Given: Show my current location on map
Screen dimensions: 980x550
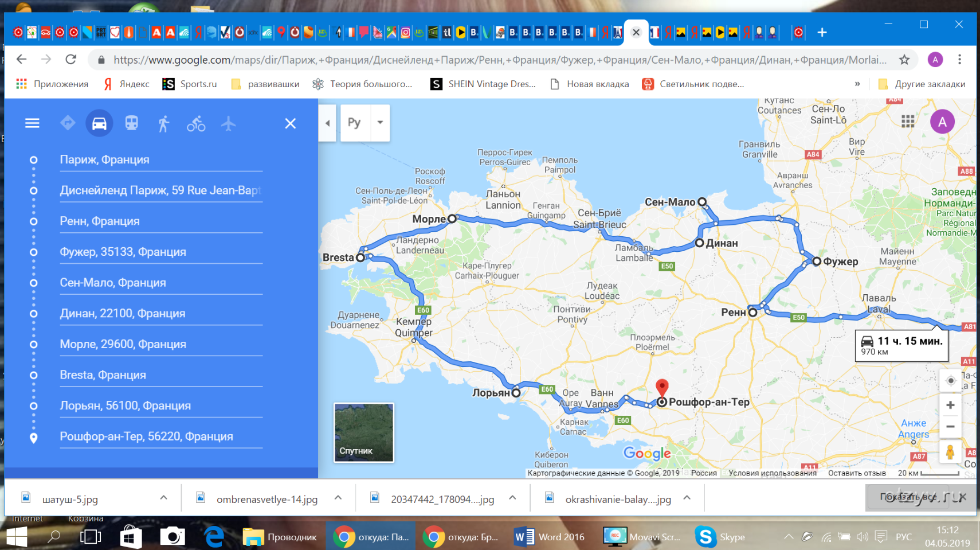Looking at the screenshot, I should (x=950, y=381).
